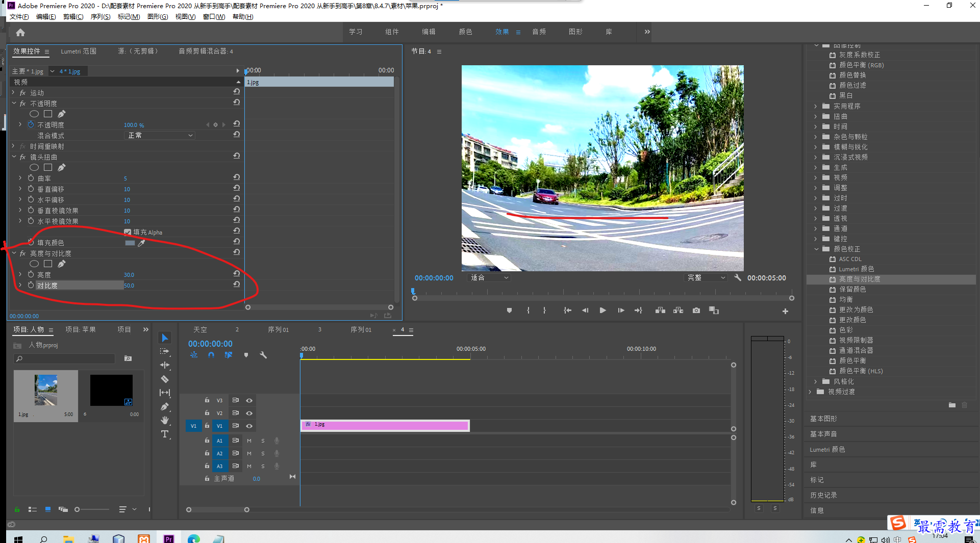Lock the V3 track
Viewport: 980px width, 543px height.
point(207,400)
